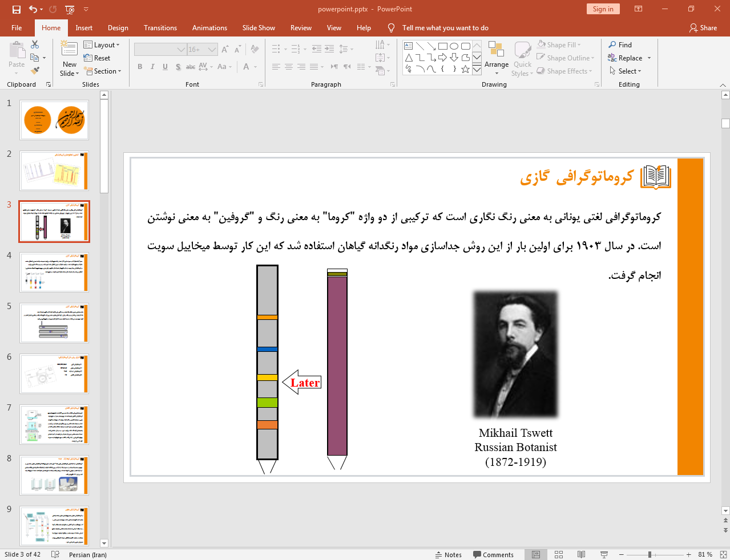
Task: Toggle the Notes pane
Action: [449, 554]
